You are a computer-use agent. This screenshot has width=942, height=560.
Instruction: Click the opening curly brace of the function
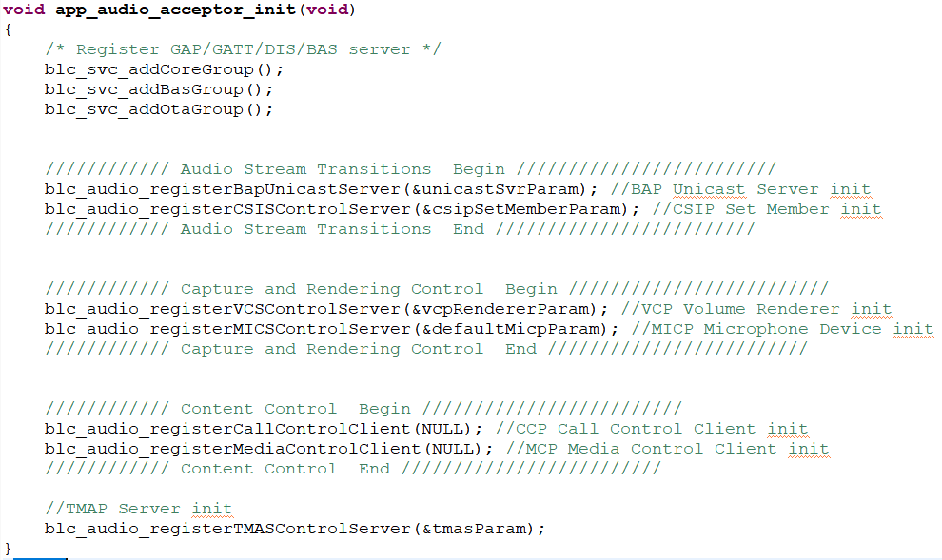pos(8,29)
